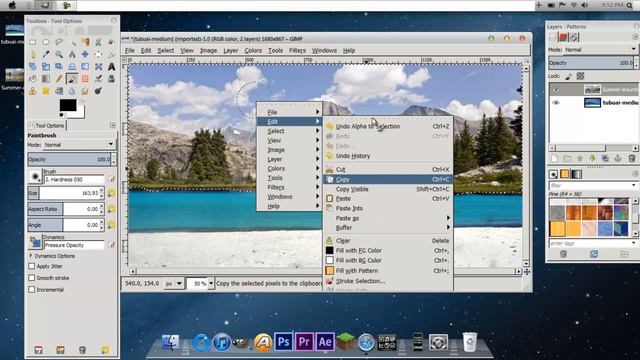640x360 pixels.
Task: Choose Undo Alpha to Selection
Action: coord(388,127)
